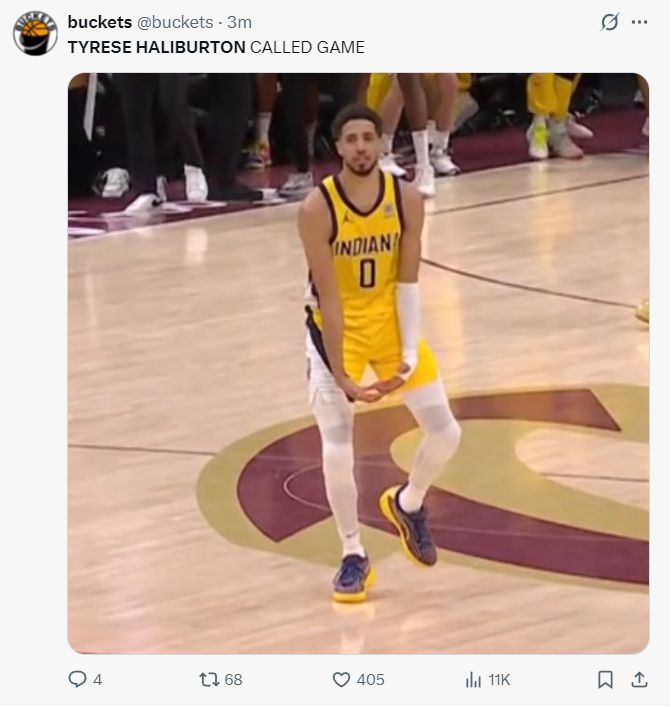This screenshot has width=671, height=707.
Task: Repost using the retweet arrows icon
Action: (x=209, y=679)
